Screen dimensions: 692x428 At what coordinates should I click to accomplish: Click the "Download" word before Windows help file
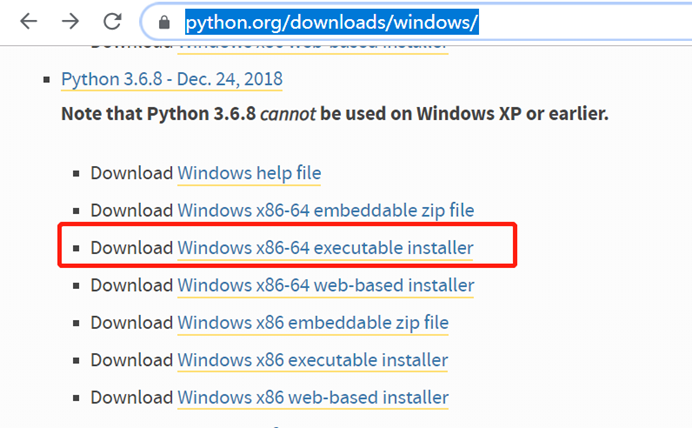click(x=132, y=173)
